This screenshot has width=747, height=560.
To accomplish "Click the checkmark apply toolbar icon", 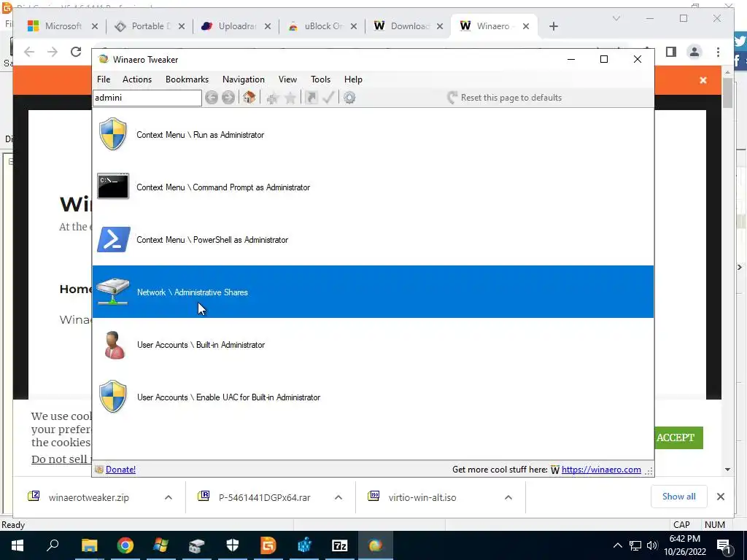I will pos(328,98).
